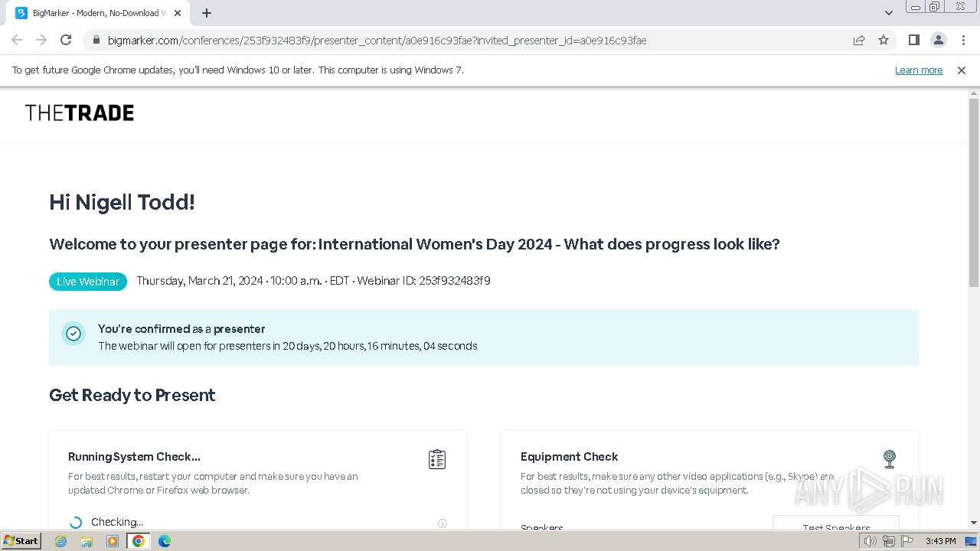The image size is (980, 551).
Task: Open the Learn more link
Action: point(919,70)
